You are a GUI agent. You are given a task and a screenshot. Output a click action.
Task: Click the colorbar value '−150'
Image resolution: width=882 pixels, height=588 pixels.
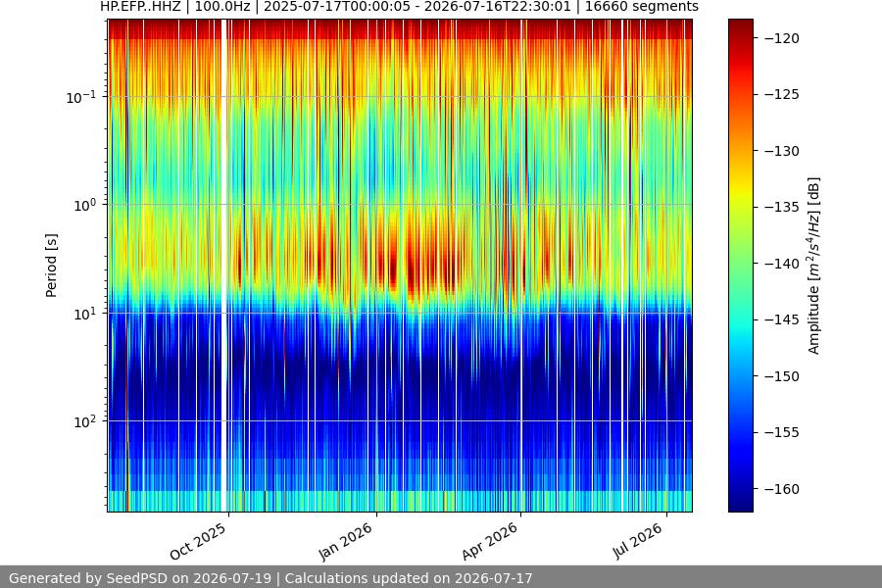point(782,376)
